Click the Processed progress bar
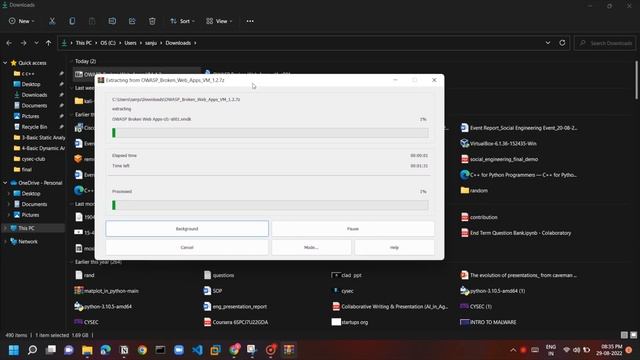The height and width of the screenshot is (360, 640). [x=270, y=205]
